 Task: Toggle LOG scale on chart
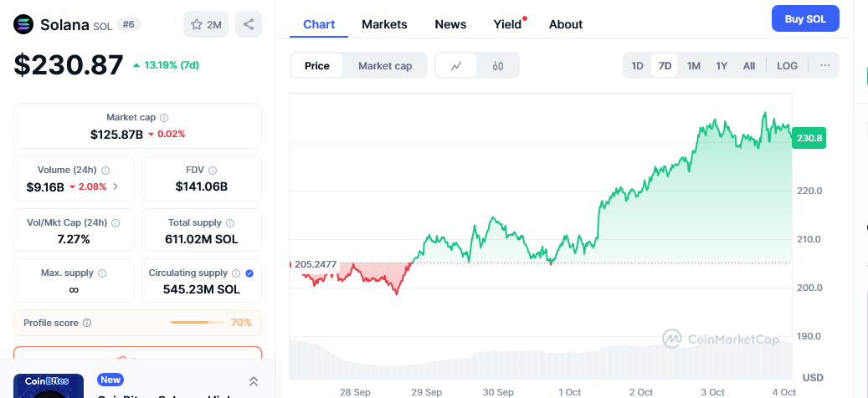point(787,66)
